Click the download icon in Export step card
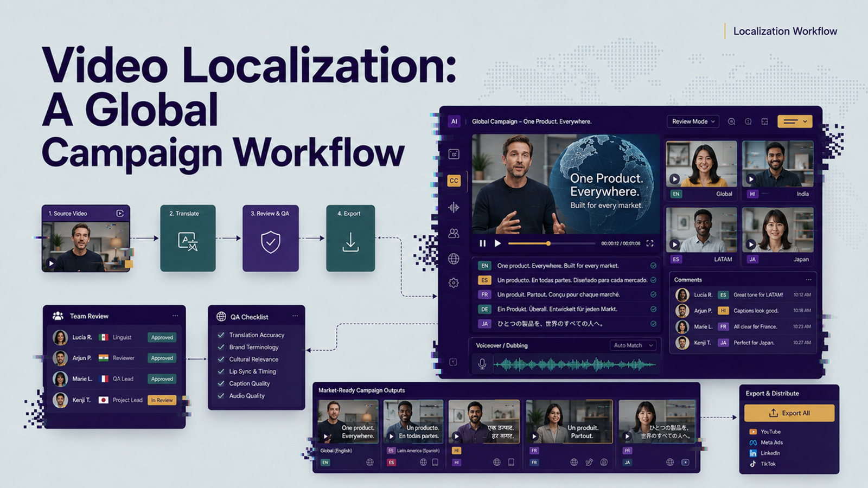Viewport: 868px width, 488px height. (350, 242)
